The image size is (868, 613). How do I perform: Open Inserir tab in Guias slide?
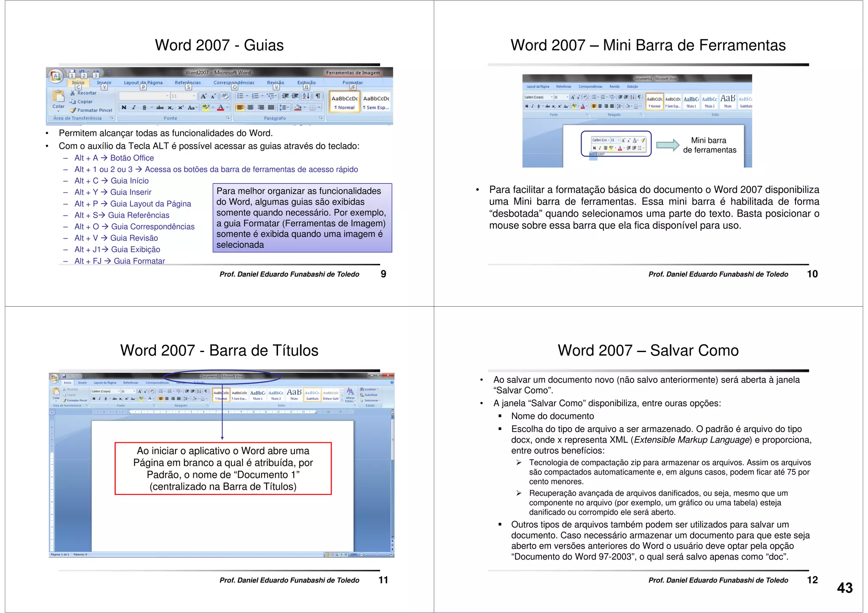click(104, 83)
